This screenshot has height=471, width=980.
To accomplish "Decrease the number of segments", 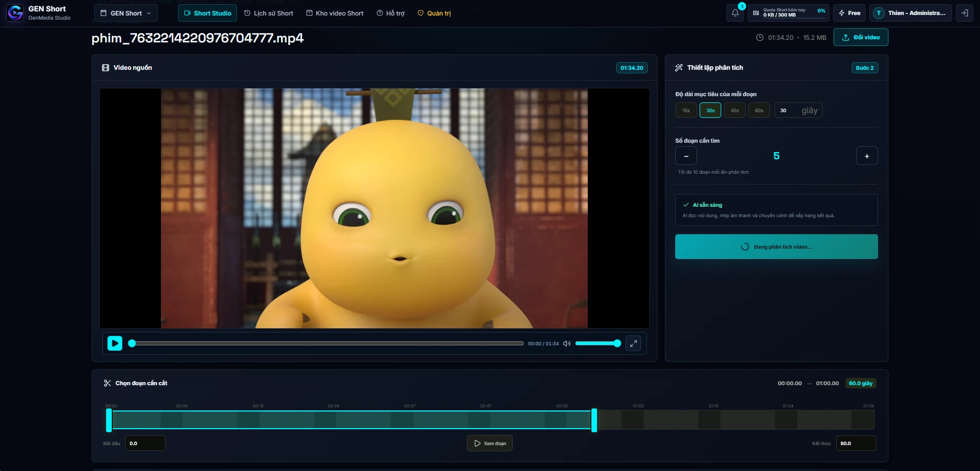I will tap(686, 156).
